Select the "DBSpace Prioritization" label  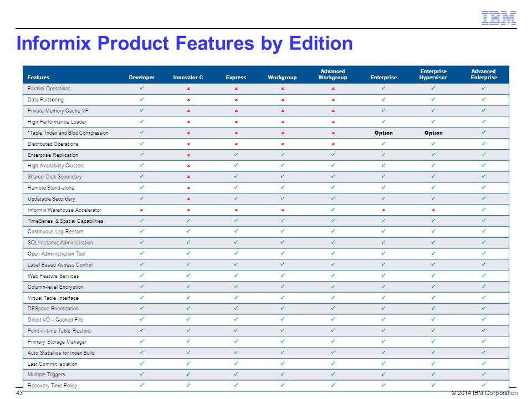tap(53, 309)
